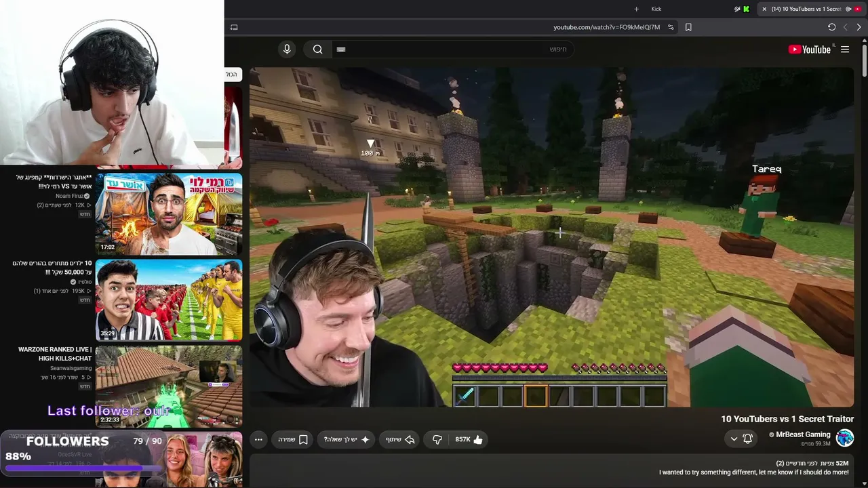The height and width of the screenshot is (488, 868).
Task: Open the MrBeast Gaming channel avatar
Action: pos(844,438)
